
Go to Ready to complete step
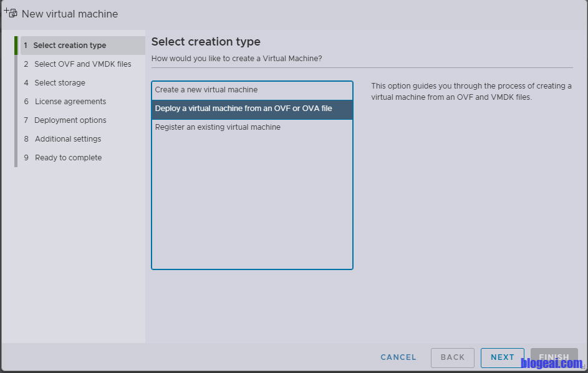(x=68, y=158)
